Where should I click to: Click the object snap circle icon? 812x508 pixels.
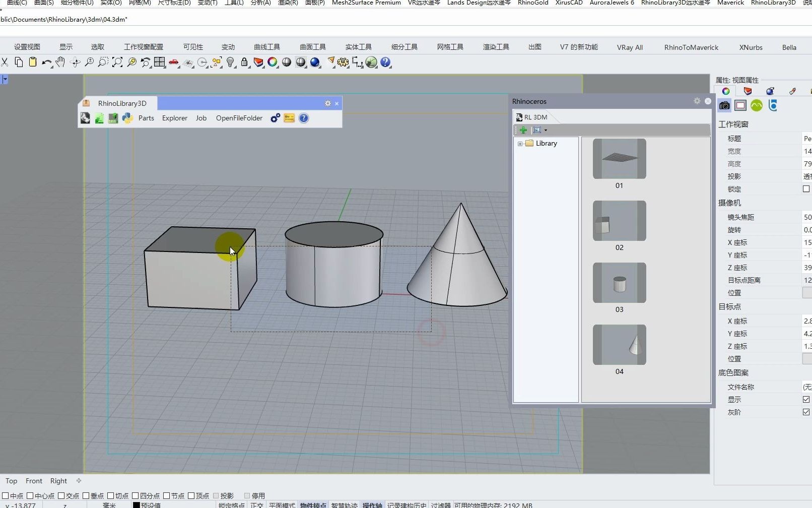(x=202, y=62)
